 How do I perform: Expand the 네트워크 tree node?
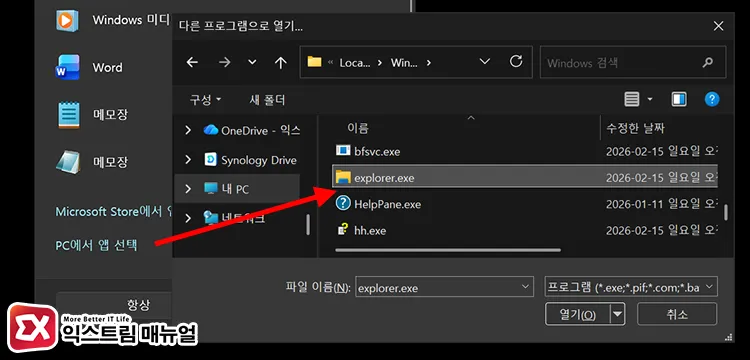click(x=188, y=218)
